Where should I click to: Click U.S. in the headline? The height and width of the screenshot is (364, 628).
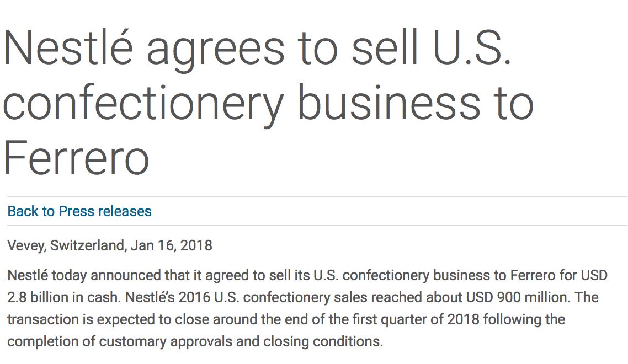pyautogui.click(x=471, y=49)
